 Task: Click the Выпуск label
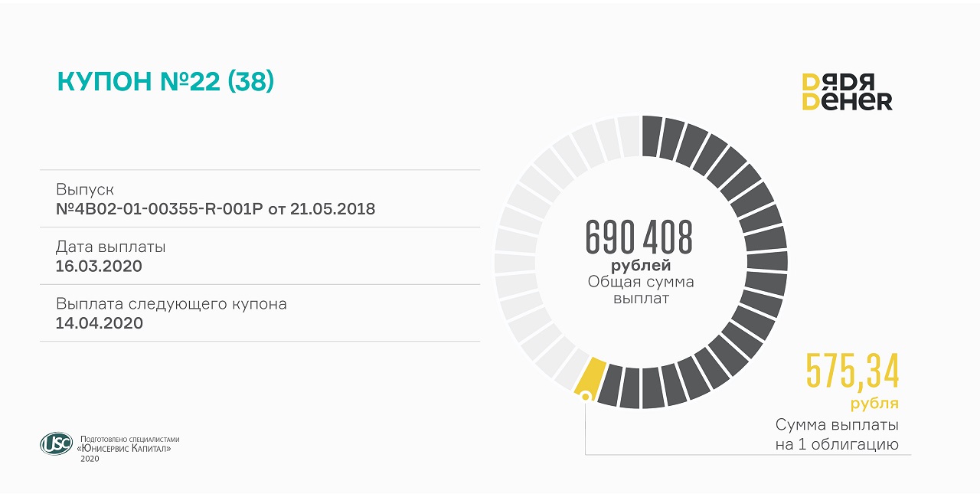tap(85, 189)
